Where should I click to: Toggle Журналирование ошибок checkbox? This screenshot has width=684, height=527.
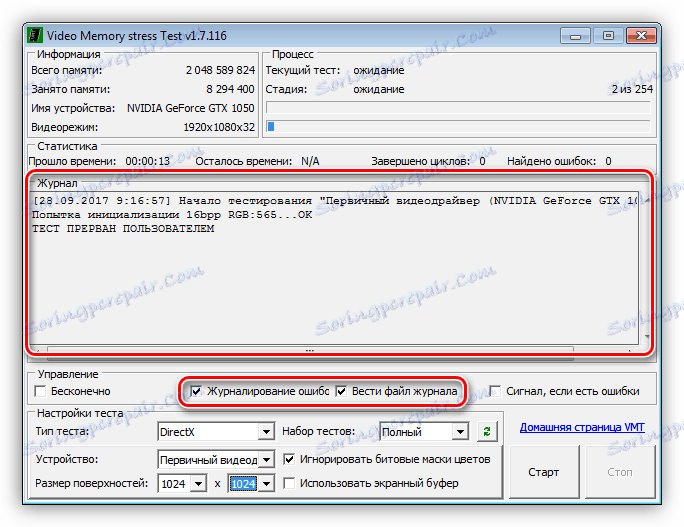[196, 391]
